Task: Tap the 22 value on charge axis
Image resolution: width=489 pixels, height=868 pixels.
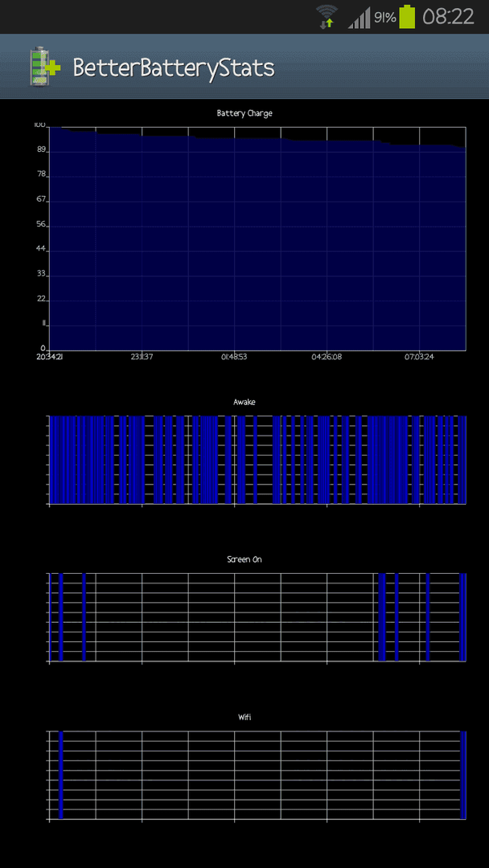Action: [41, 300]
